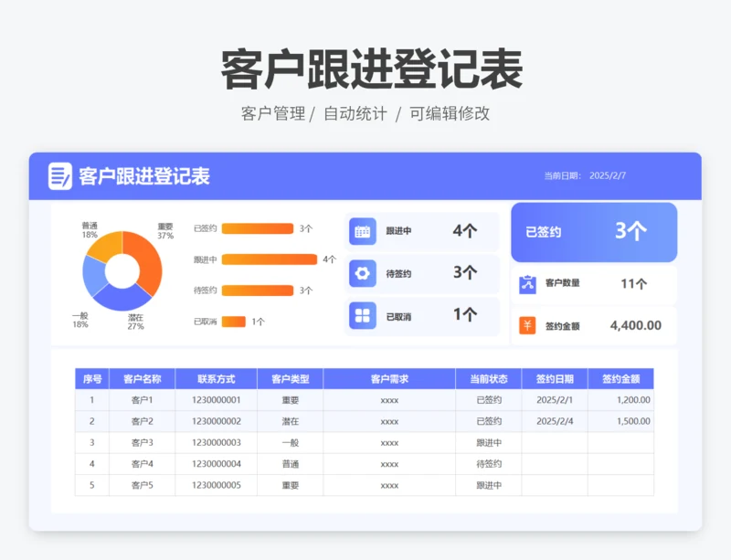Click the 客户1 name cell
The height and width of the screenshot is (560, 731).
tap(143, 400)
